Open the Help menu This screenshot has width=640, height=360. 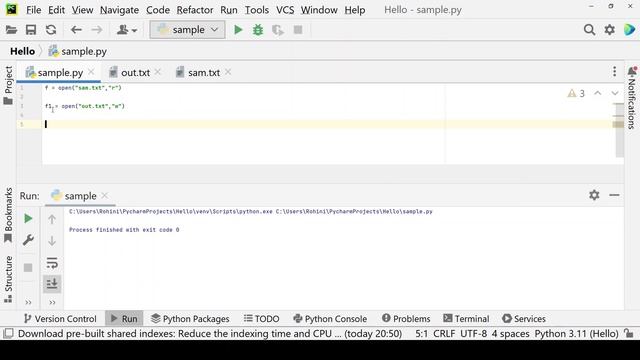[355, 10]
